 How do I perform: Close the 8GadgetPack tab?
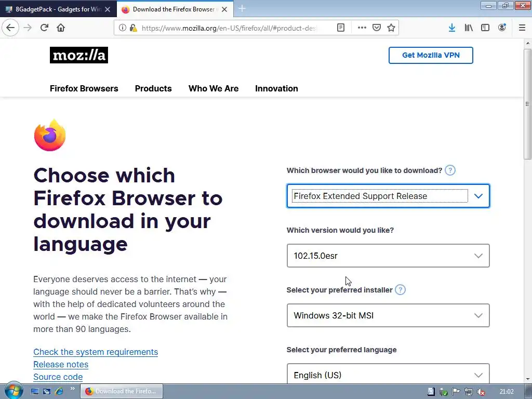pyautogui.click(x=108, y=9)
